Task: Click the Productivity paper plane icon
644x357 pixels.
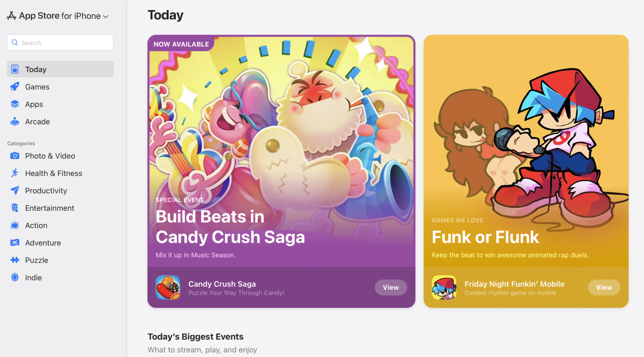Action: (x=15, y=191)
